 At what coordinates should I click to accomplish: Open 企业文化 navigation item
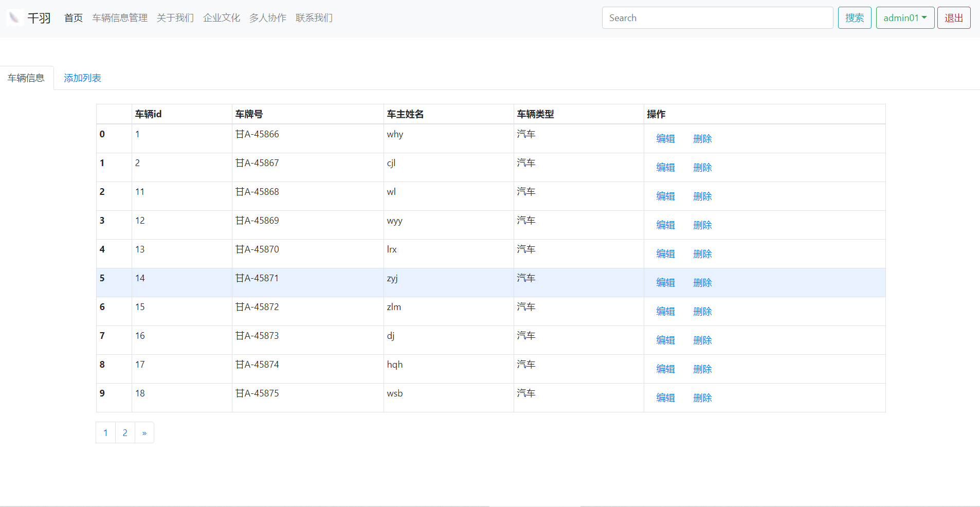tap(222, 18)
